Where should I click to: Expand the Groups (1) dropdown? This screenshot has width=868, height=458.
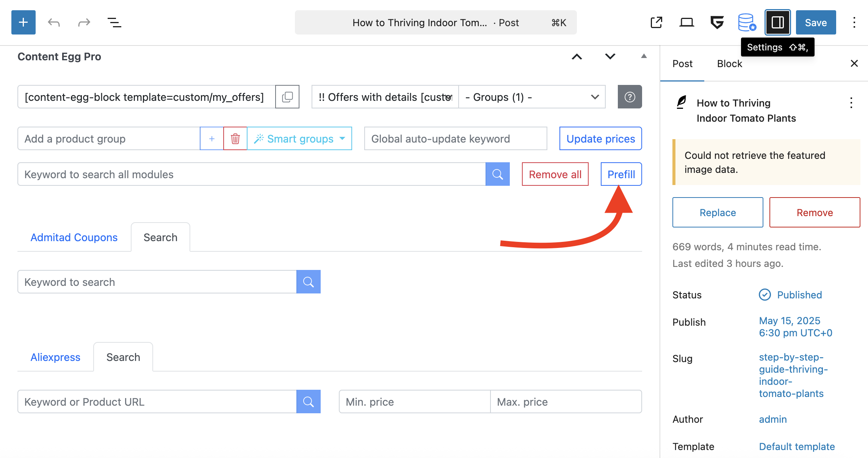(531, 97)
